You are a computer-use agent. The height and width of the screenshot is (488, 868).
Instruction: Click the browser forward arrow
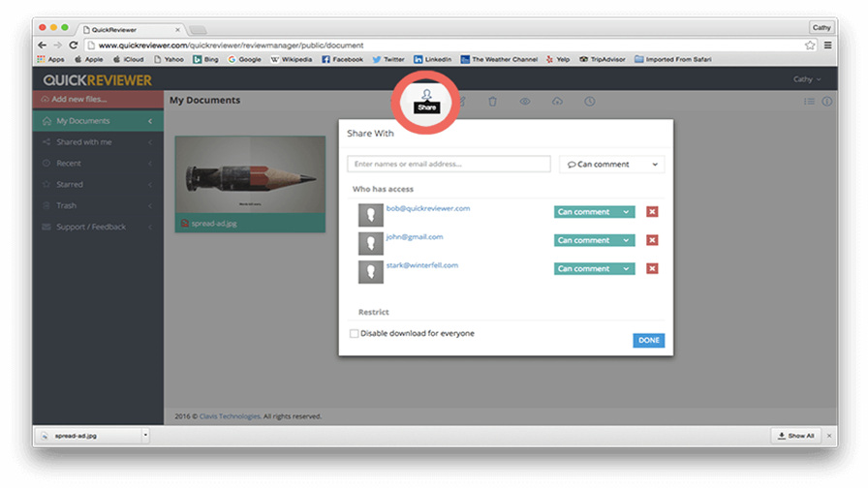pos(57,45)
